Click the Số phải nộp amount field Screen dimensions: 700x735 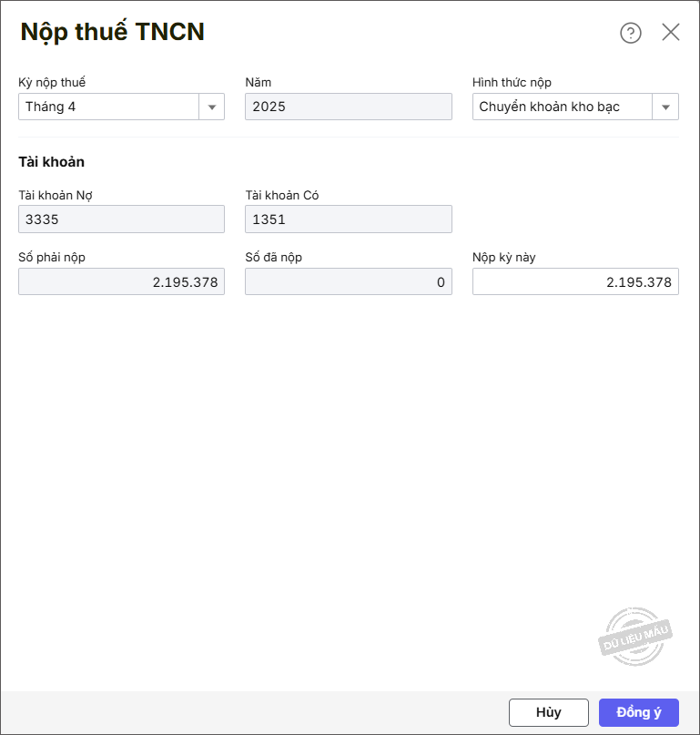pos(121,282)
